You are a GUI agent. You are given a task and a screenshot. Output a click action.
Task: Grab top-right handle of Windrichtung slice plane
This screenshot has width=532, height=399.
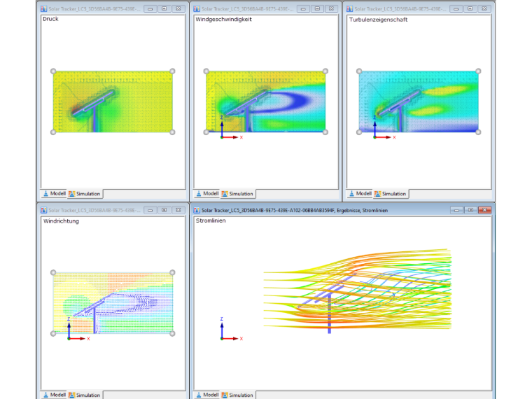pyautogui.click(x=172, y=272)
